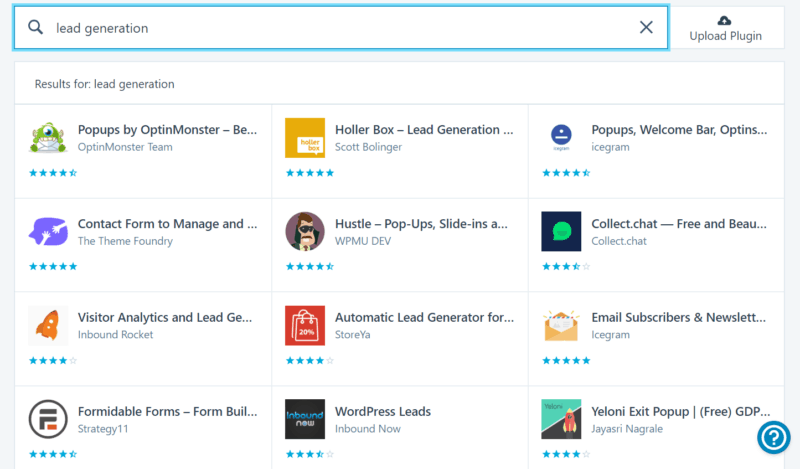Click the Email Subscribers envelope icon
Image resolution: width=800 pixels, height=469 pixels.
click(561, 326)
